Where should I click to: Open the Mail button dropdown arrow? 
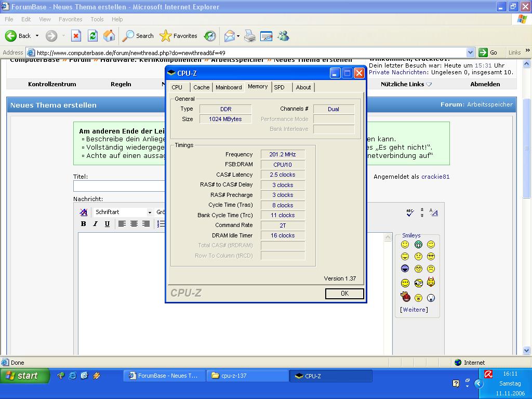click(238, 36)
